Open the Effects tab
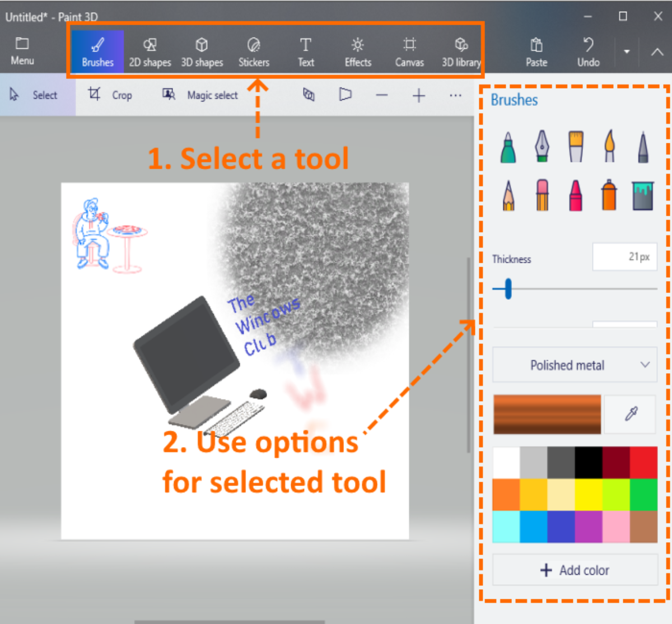 click(358, 52)
